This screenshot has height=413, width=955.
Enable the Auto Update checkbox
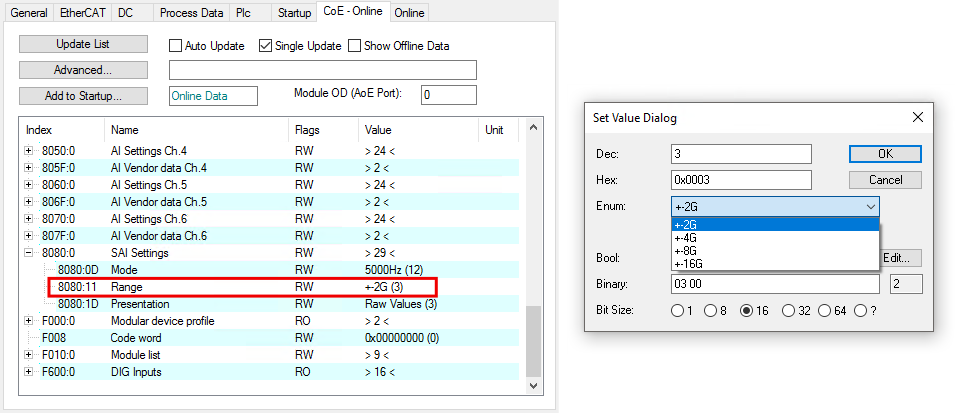tap(175, 46)
